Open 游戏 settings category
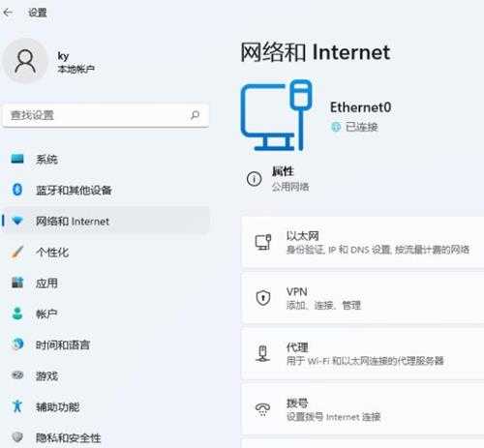484x448 pixels. 106,375
